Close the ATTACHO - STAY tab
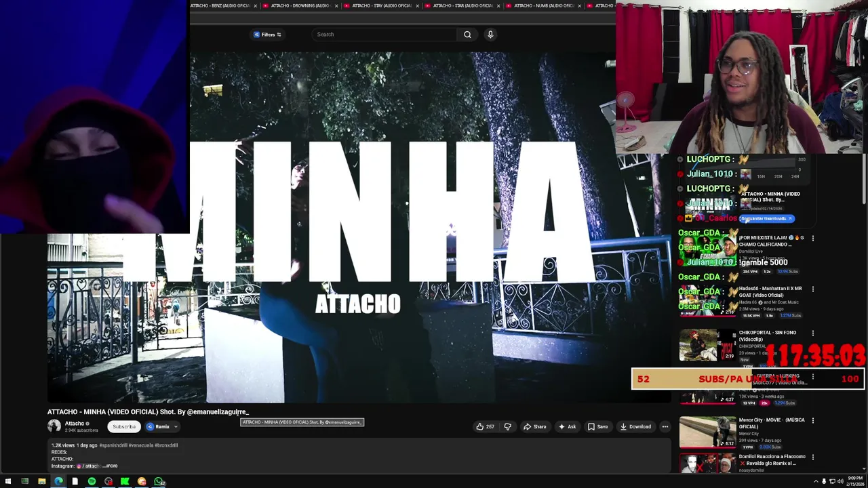This screenshot has width=868, height=488. click(x=418, y=5)
